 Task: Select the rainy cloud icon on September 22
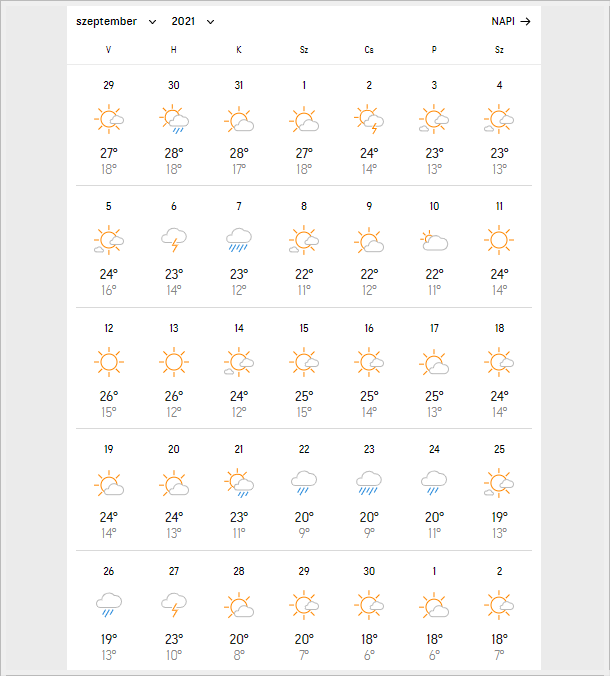click(x=304, y=484)
